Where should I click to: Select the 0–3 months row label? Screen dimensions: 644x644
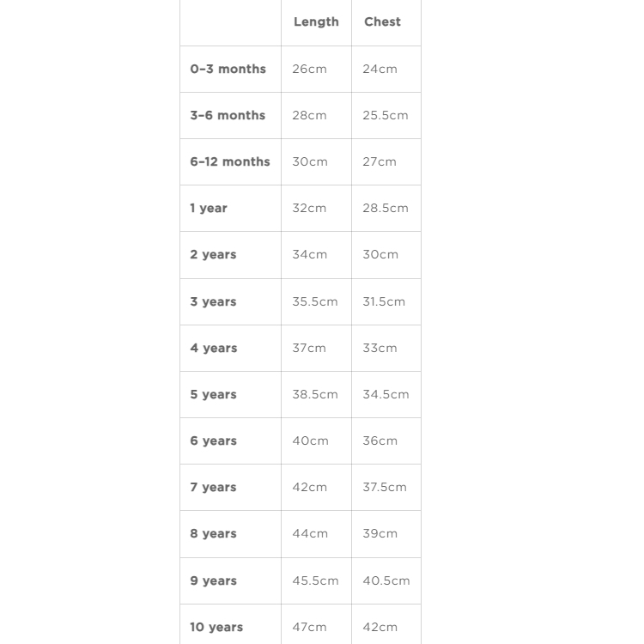pyautogui.click(x=228, y=69)
